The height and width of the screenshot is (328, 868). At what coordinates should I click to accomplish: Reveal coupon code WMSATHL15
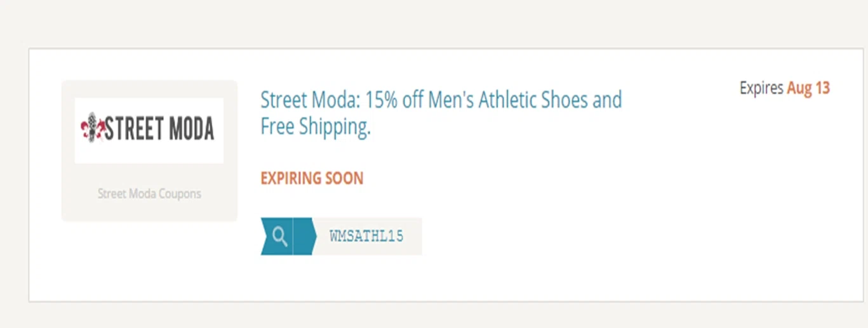tap(366, 237)
